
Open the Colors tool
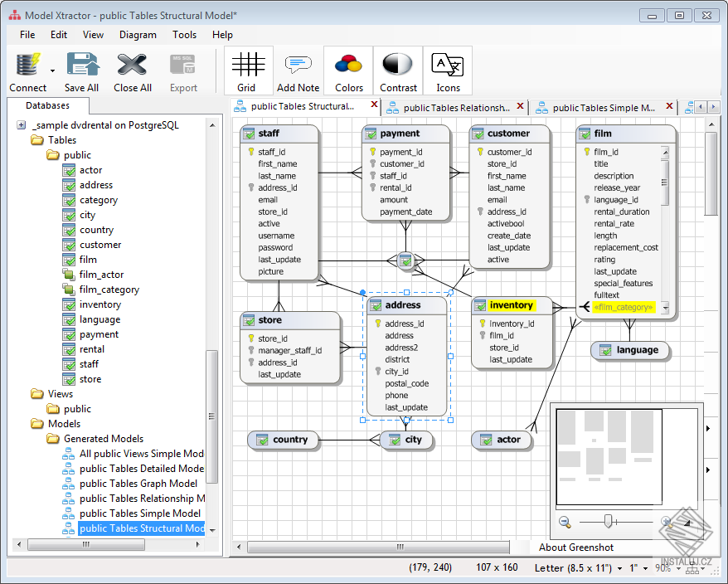(x=349, y=71)
